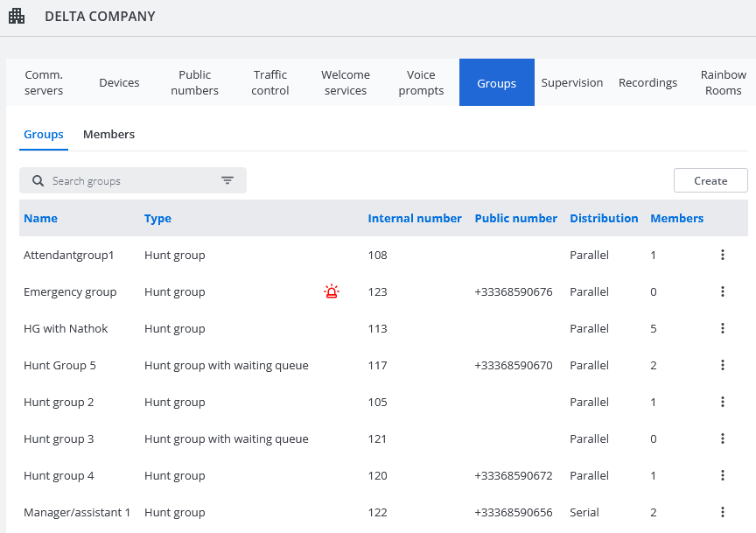Viewport: 756px width, 533px height.
Task: Open more options for Hunt group 3
Action: [x=722, y=438]
